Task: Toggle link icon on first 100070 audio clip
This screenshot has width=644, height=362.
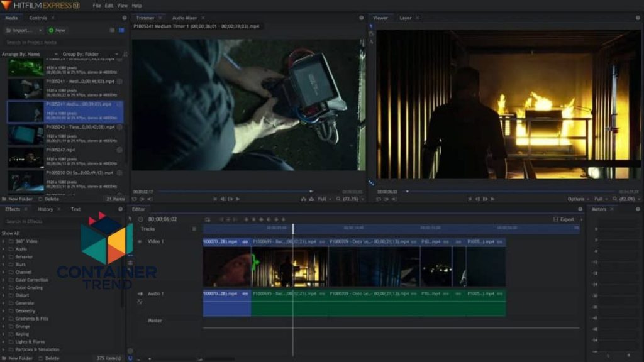Action: (x=245, y=294)
